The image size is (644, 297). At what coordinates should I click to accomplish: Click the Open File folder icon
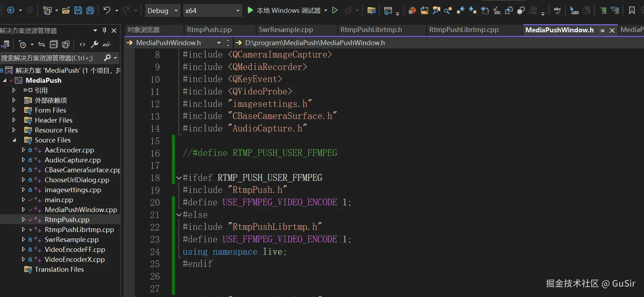pos(66,10)
